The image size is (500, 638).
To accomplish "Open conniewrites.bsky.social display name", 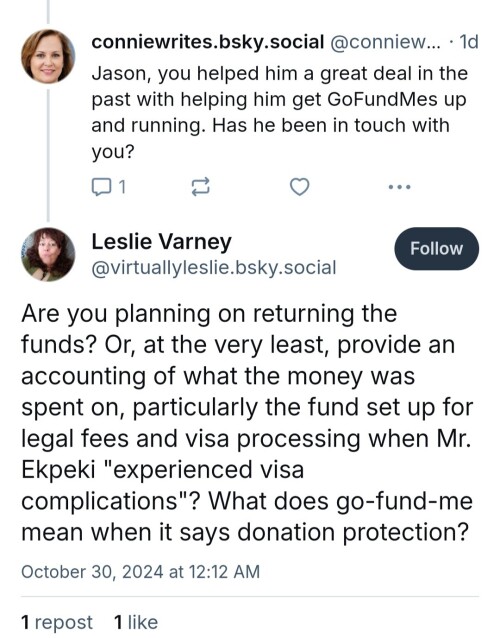I will pos(207,42).
